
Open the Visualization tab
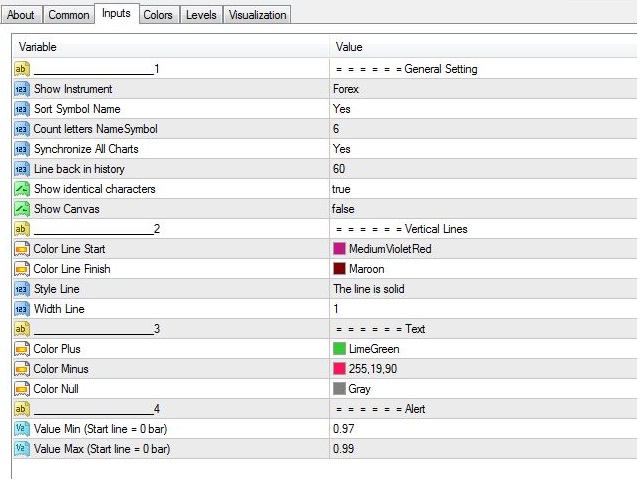pyautogui.click(x=257, y=15)
